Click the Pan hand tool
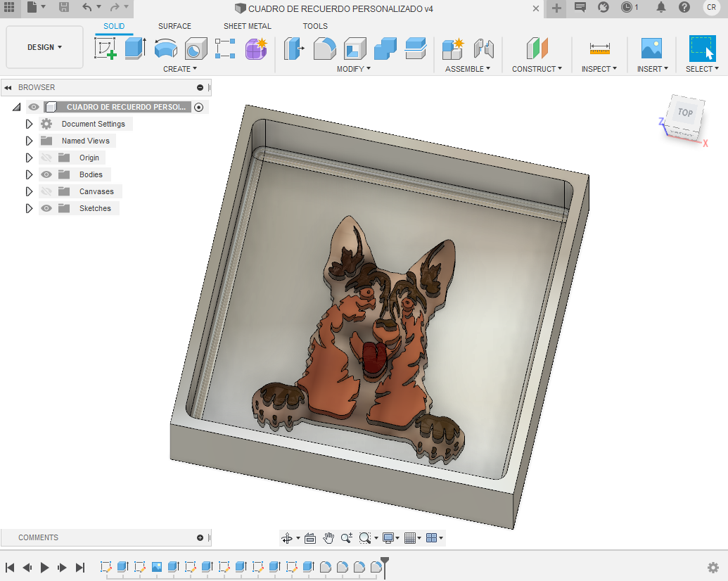The height and width of the screenshot is (581, 728). click(x=328, y=538)
